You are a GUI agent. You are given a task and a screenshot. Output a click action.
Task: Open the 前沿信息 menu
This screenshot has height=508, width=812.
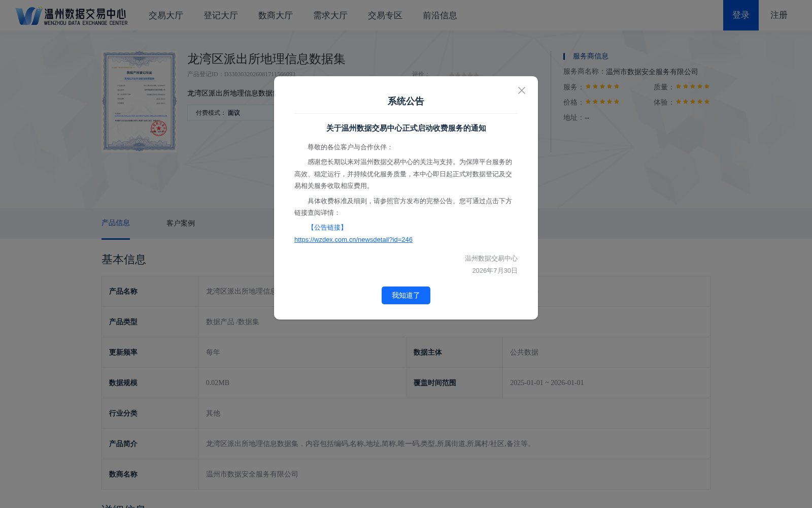click(440, 15)
